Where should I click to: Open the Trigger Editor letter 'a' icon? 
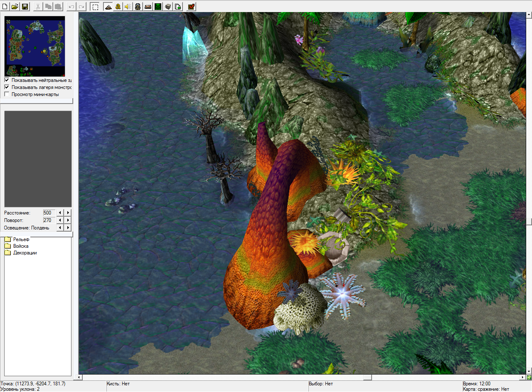pos(118,7)
